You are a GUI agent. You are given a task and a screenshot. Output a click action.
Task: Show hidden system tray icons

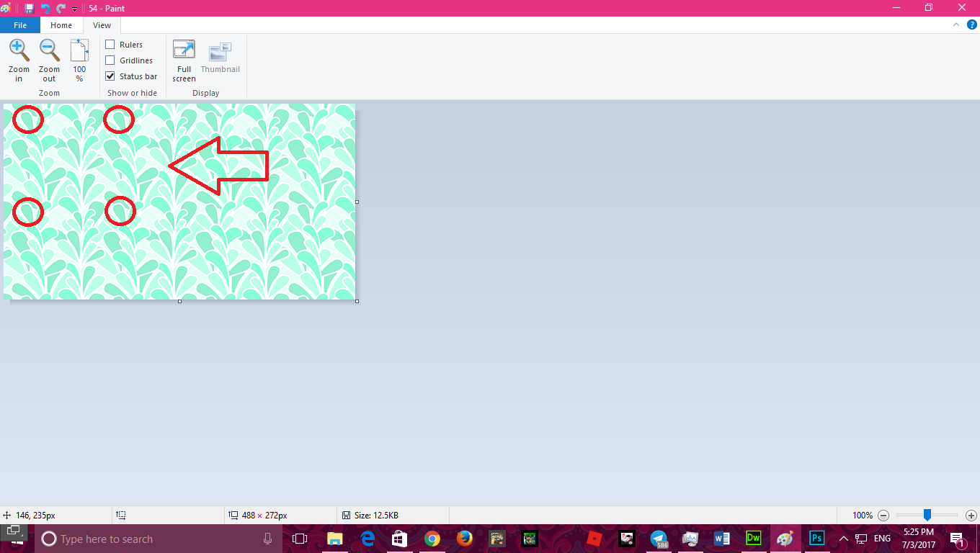[844, 539]
